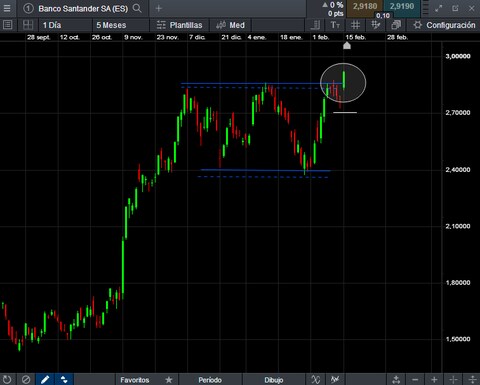Toggle the text label tool
480x385 pixels.
335,25
